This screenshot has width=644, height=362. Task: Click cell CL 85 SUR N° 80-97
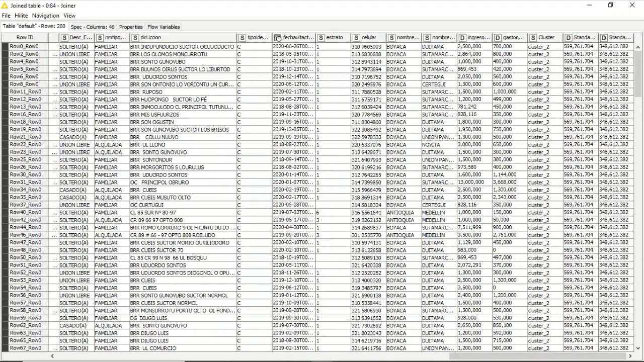point(183,213)
